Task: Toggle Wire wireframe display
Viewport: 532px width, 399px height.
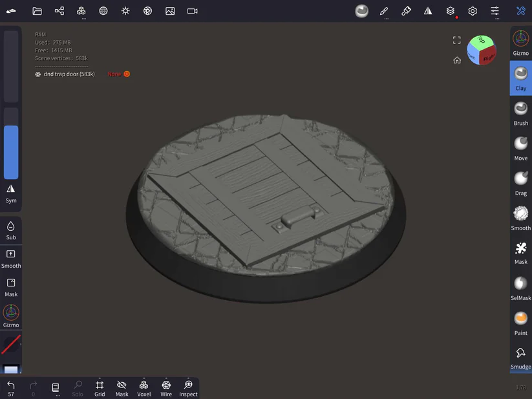Action: (166, 388)
